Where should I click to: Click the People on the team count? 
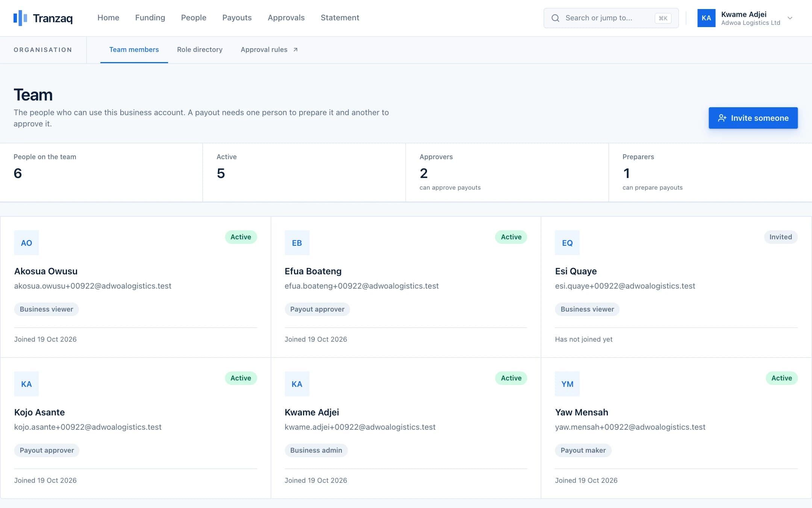[18, 173]
